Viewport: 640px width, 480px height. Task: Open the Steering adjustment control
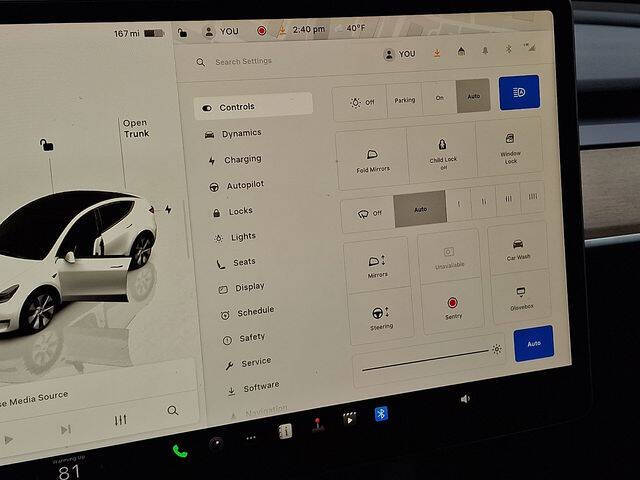[382, 316]
